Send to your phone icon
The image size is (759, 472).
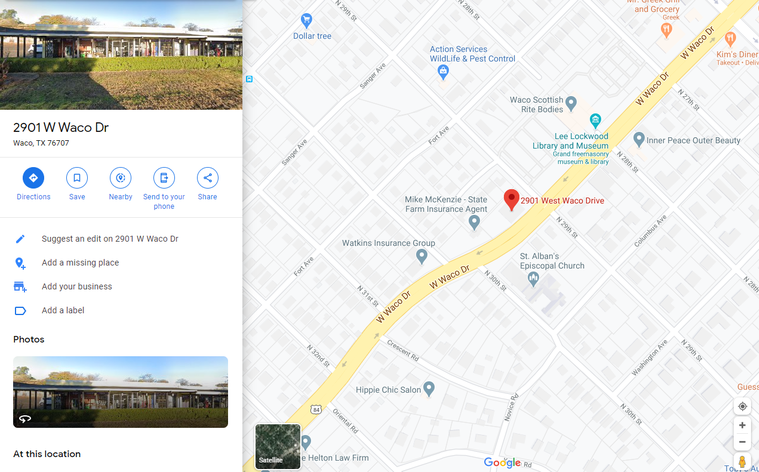point(164,178)
